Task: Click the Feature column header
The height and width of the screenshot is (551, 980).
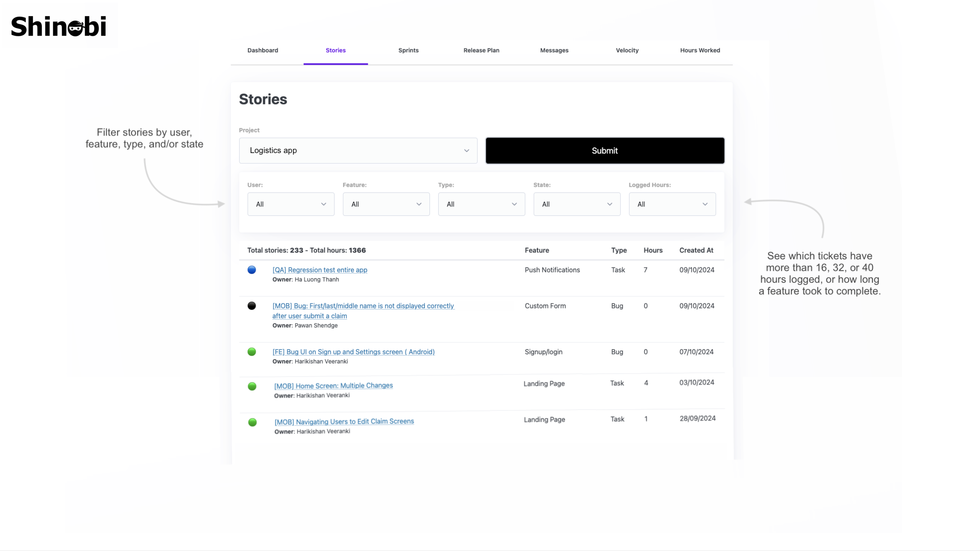Action: [x=537, y=250]
